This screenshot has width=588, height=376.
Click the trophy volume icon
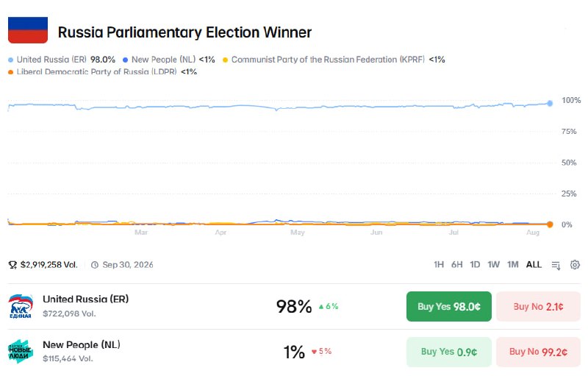coord(12,266)
